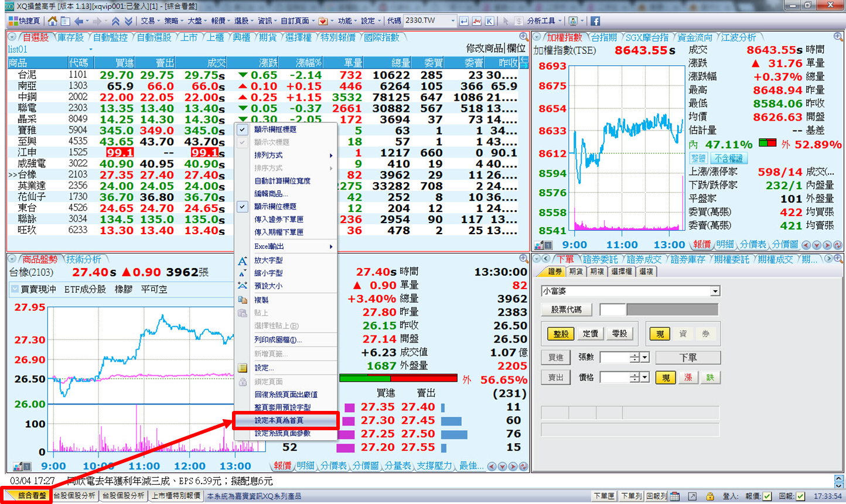The width and height of the screenshot is (846, 504).
Task: Click the home icon in the toolbar
Action: tap(53, 21)
